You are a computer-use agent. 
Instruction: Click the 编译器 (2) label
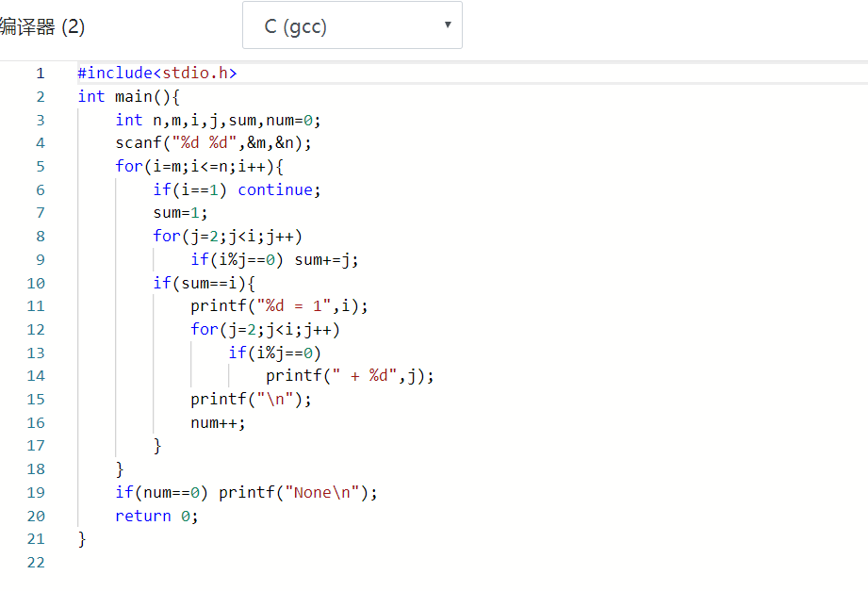(x=42, y=26)
